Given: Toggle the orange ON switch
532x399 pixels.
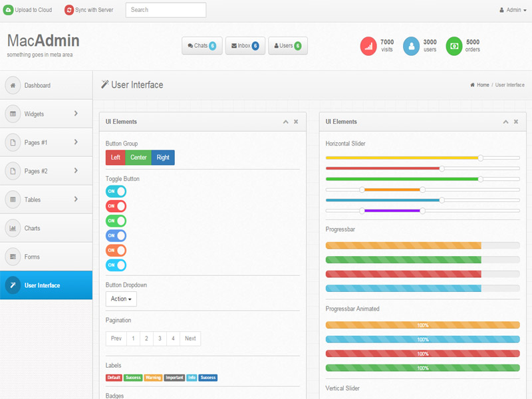Looking at the screenshot, I should pyautogui.click(x=116, y=250).
